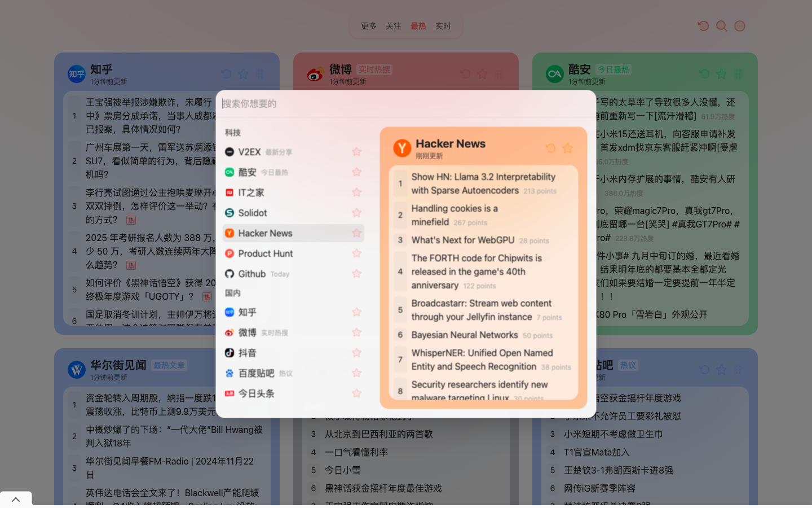
Task: Refresh the 百度贴吧 card in background
Action: pos(704,370)
